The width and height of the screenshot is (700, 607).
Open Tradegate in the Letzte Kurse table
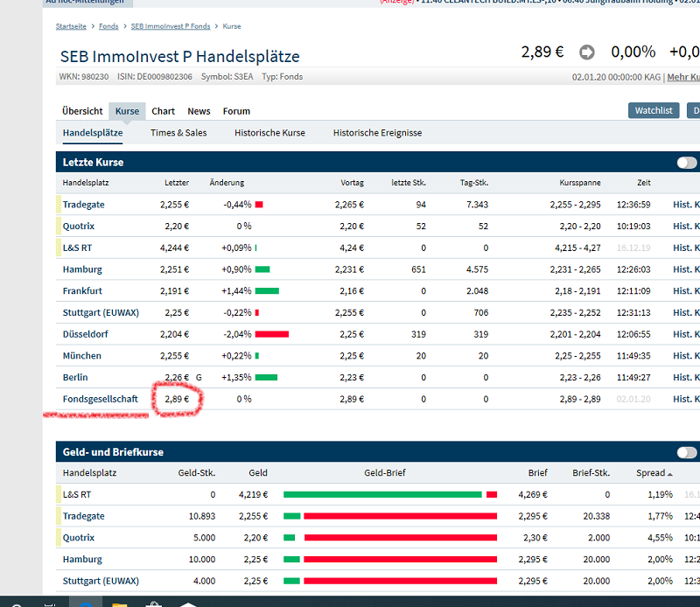point(83,205)
